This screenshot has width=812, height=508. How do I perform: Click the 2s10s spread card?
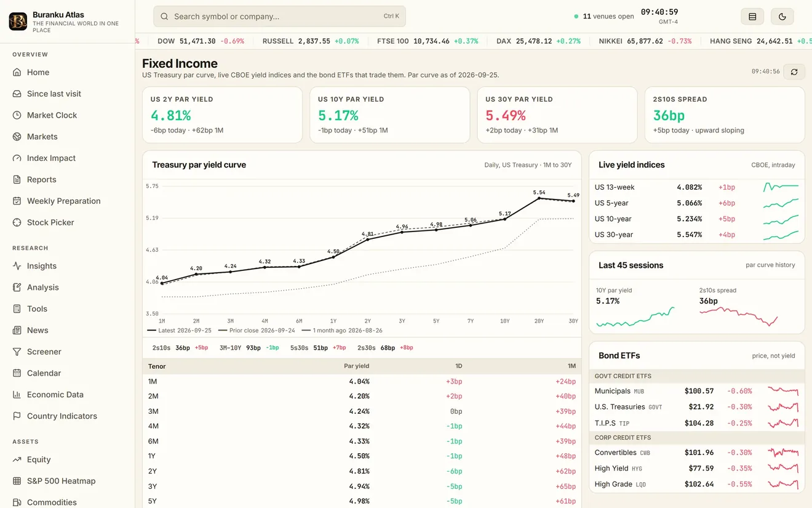(725, 115)
